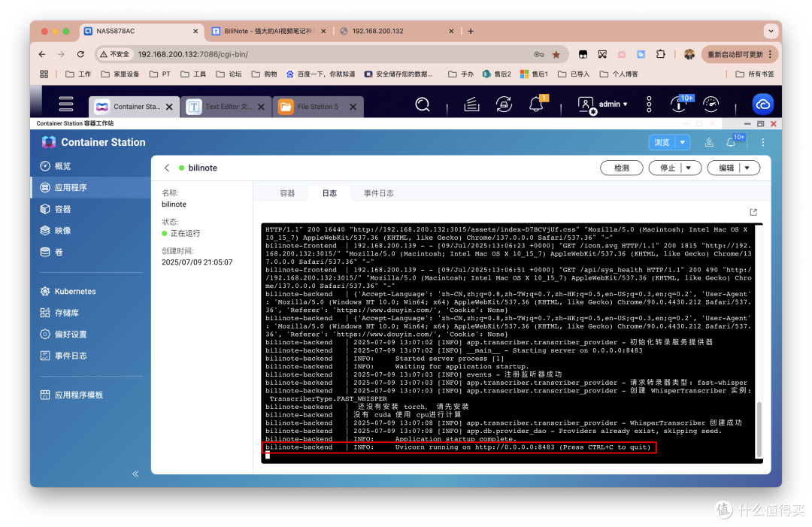Open the info icon with 10+ badge
The height and width of the screenshot is (527, 812).
coord(679,104)
